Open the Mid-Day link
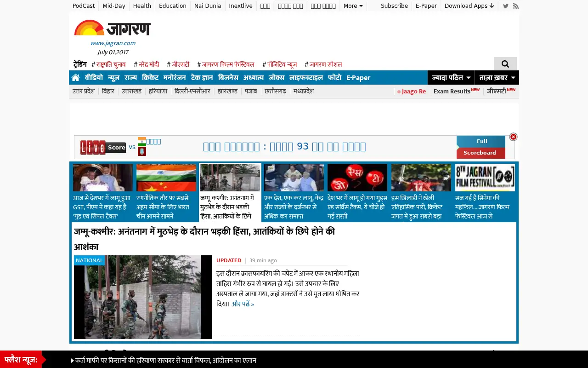Image resolution: width=588 pixels, height=368 pixels. tap(114, 6)
